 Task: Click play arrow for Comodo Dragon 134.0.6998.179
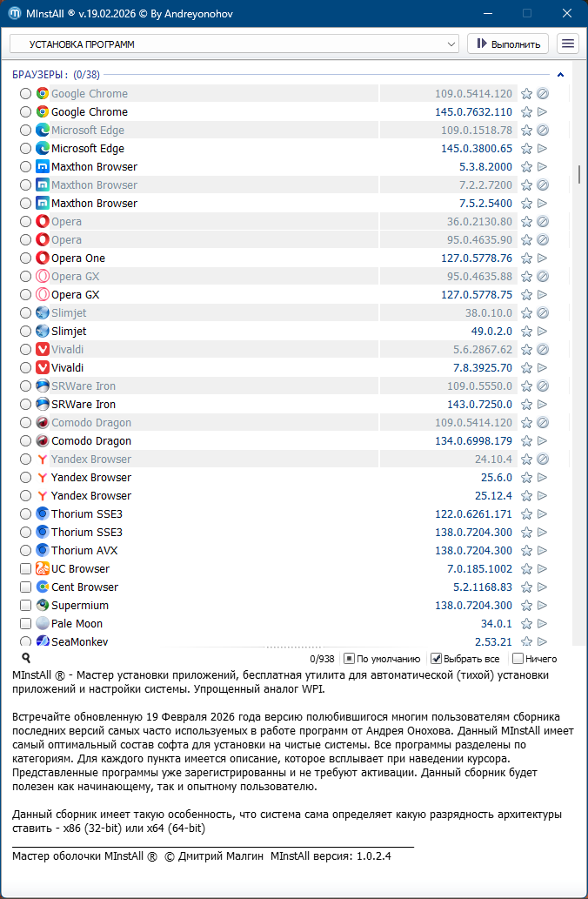[542, 441]
